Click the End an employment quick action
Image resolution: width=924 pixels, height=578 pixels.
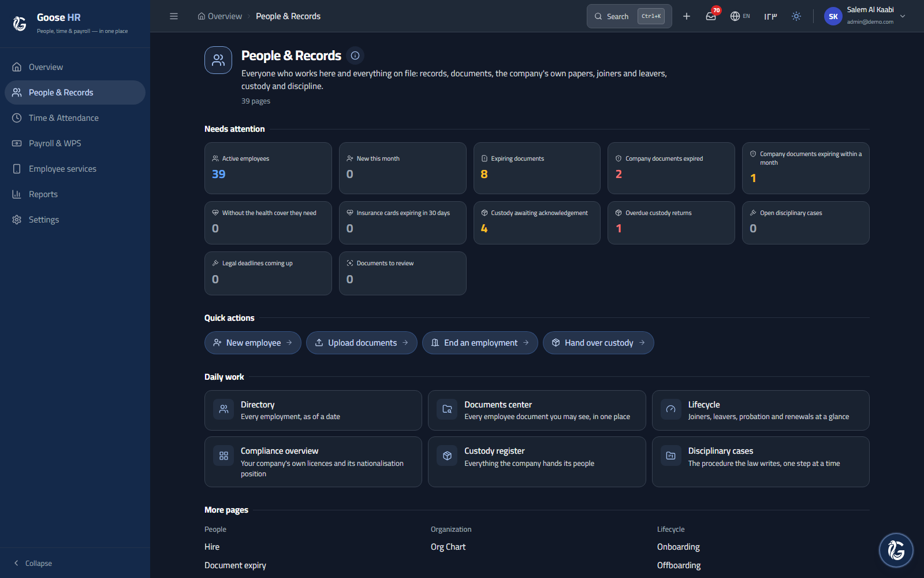(x=480, y=343)
